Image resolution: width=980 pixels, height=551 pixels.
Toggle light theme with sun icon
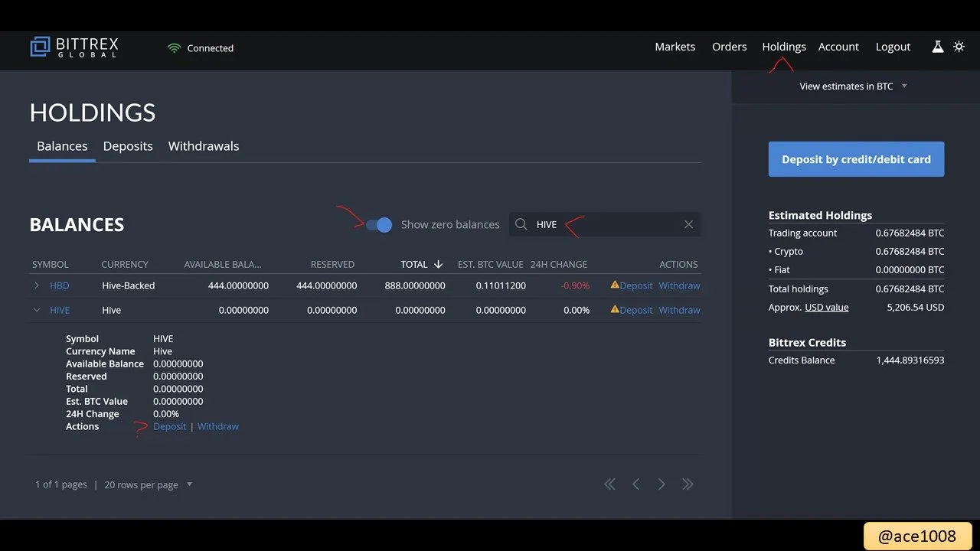pyautogui.click(x=959, y=47)
